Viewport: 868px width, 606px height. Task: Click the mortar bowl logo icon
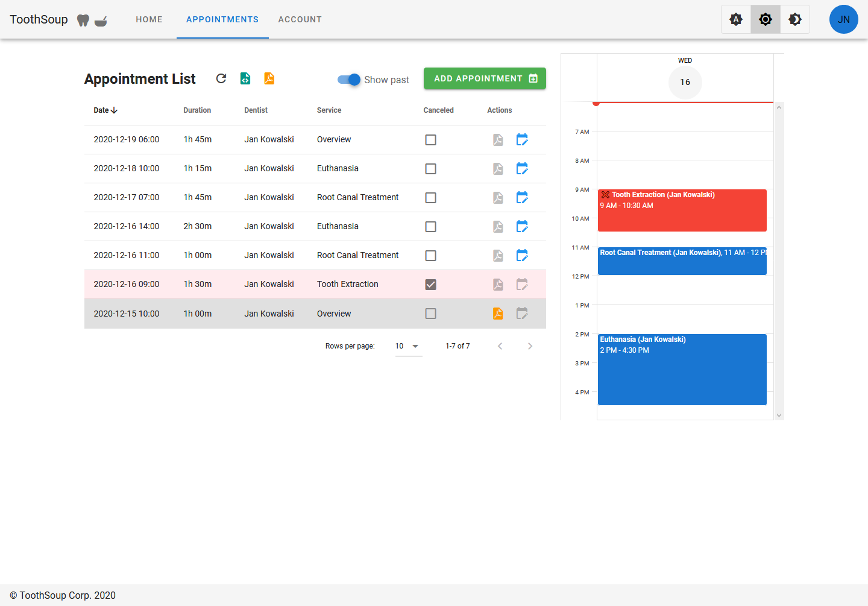point(101,21)
